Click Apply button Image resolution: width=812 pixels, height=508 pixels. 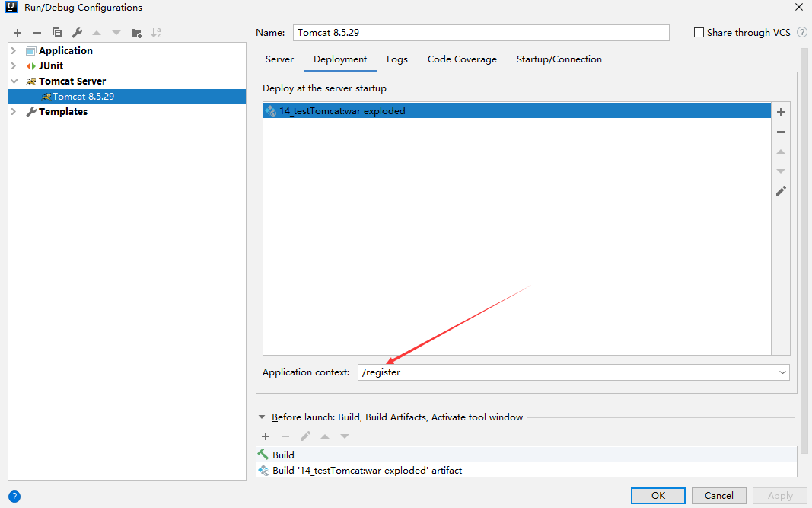tap(780, 496)
